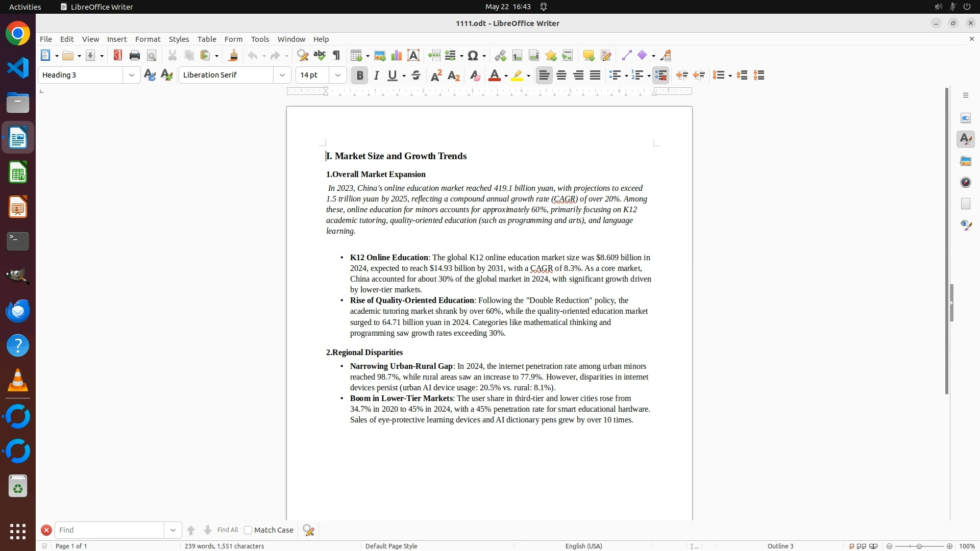
Task: Expand the Heading 3 paragraph style dropdown
Action: [x=132, y=75]
